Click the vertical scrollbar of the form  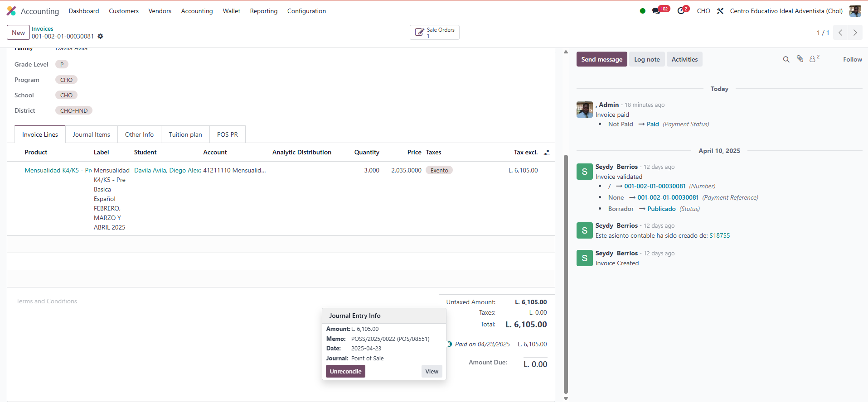[566, 272]
